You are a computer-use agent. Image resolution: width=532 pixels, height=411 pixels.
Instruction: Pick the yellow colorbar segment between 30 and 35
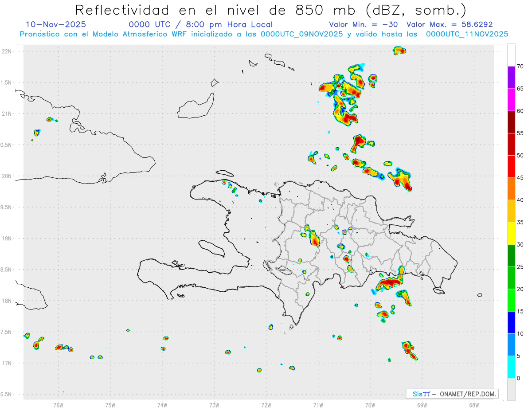511,233
